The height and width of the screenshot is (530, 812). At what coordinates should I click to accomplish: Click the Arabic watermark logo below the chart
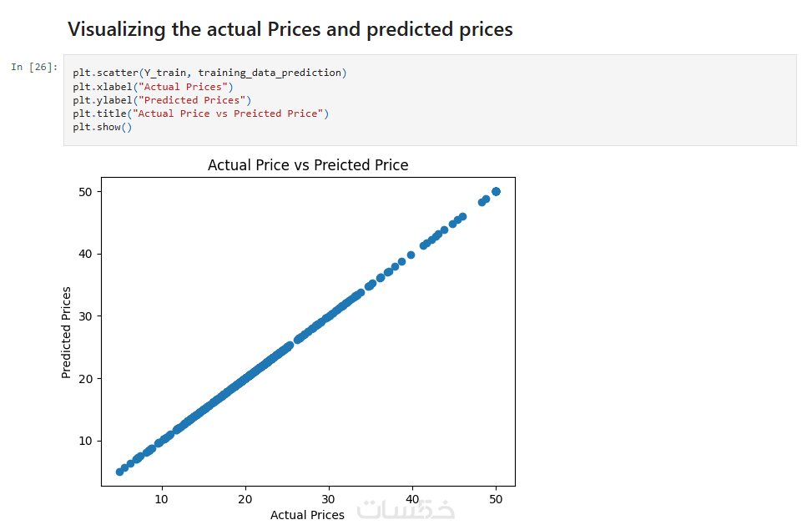click(x=406, y=511)
